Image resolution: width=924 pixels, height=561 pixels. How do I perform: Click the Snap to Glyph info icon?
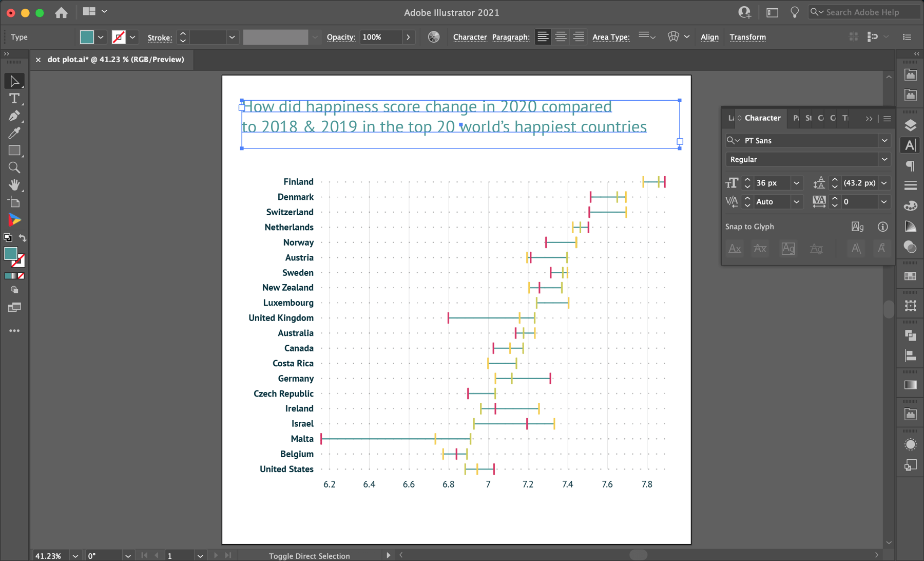coord(882,227)
